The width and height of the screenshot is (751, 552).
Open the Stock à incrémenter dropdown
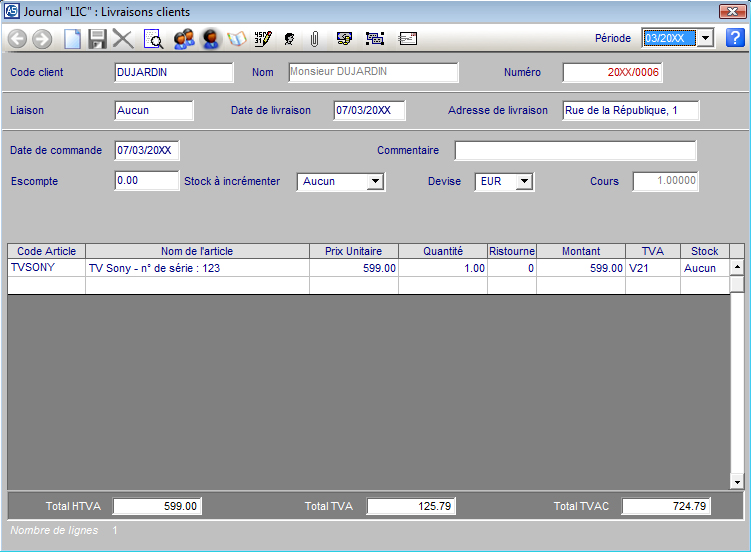pos(375,182)
